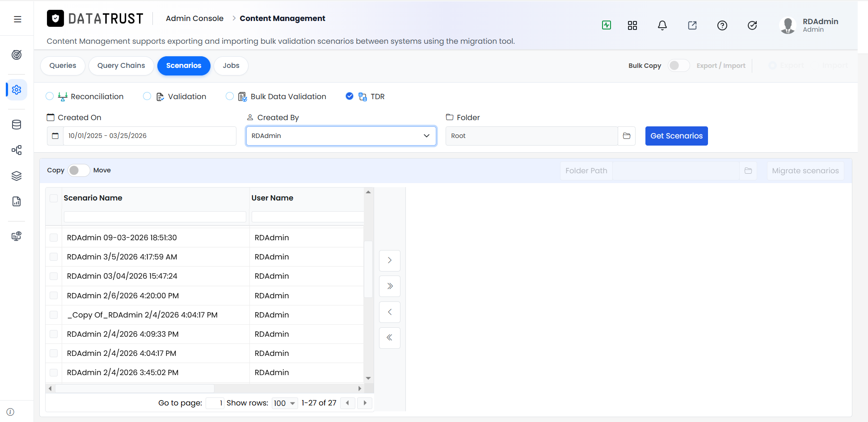Click the layers stack sidebar icon
The height and width of the screenshot is (422, 868).
pos(17,176)
